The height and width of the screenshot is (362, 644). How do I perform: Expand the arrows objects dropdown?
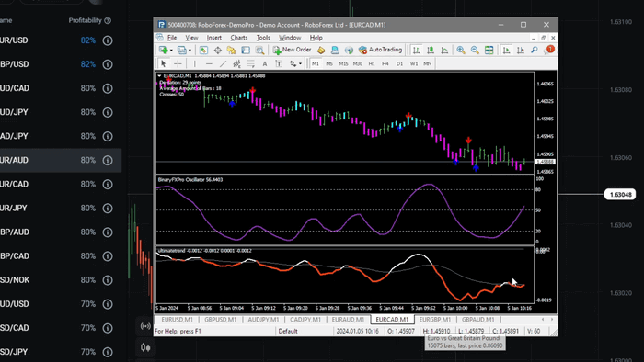pyautogui.click(x=300, y=64)
